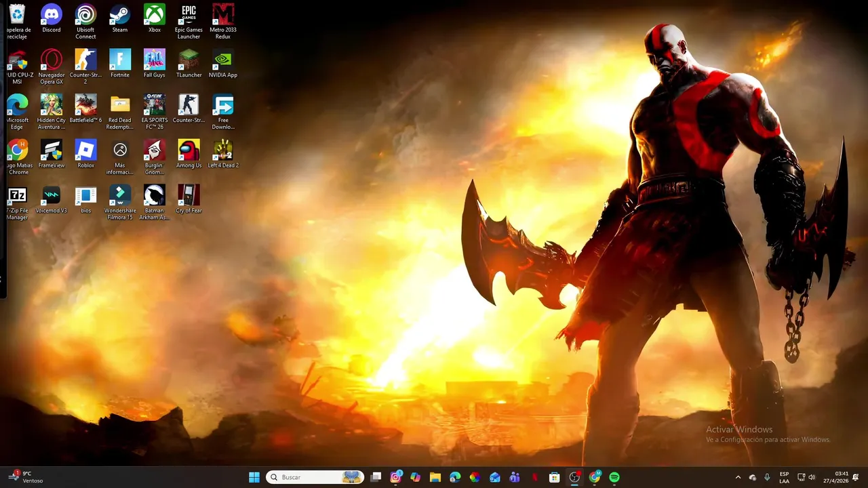Select Metro 2033 Redux shortcut
This screenshot has height=488, width=868.
[223, 22]
